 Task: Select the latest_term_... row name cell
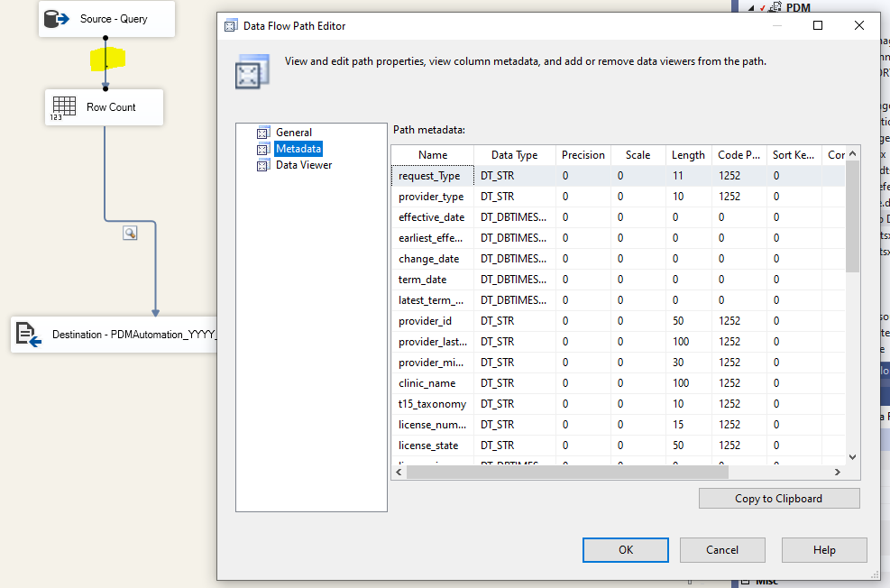(431, 300)
